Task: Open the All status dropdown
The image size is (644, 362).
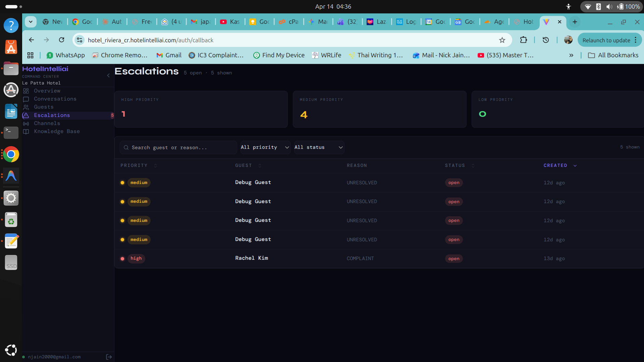Action: [x=319, y=147]
